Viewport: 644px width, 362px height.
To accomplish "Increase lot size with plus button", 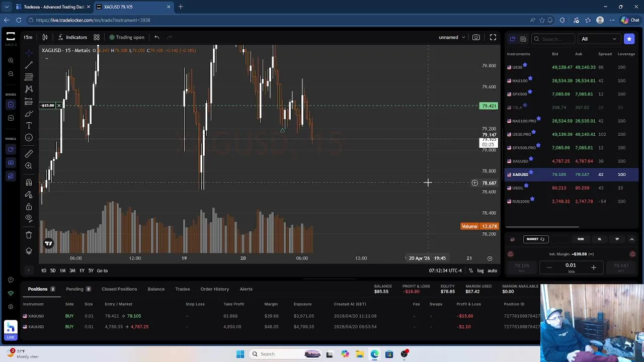I will coord(593,267).
